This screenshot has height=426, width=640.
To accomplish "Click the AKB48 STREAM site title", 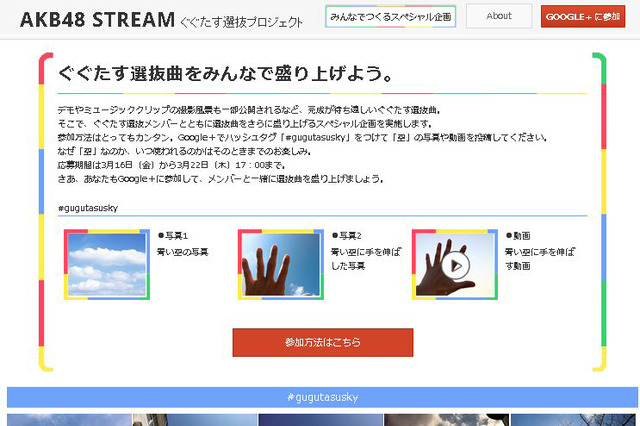I will click(97, 20).
